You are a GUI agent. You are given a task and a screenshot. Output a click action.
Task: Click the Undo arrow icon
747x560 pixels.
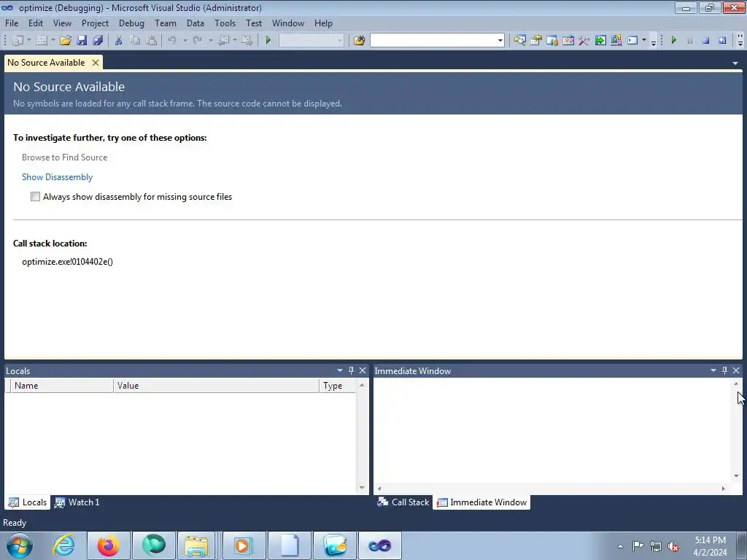(172, 41)
